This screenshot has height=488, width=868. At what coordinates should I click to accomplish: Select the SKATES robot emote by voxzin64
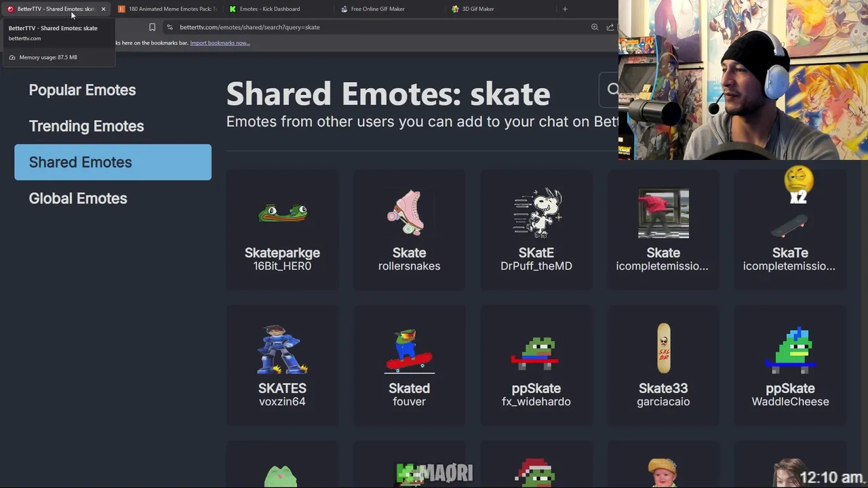coord(282,365)
